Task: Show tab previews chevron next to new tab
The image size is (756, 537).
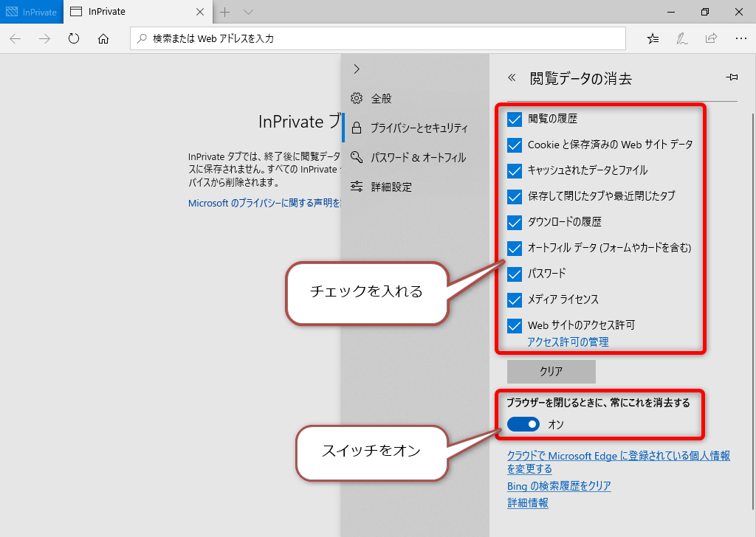Action: pyautogui.click(x=248, y=12)
